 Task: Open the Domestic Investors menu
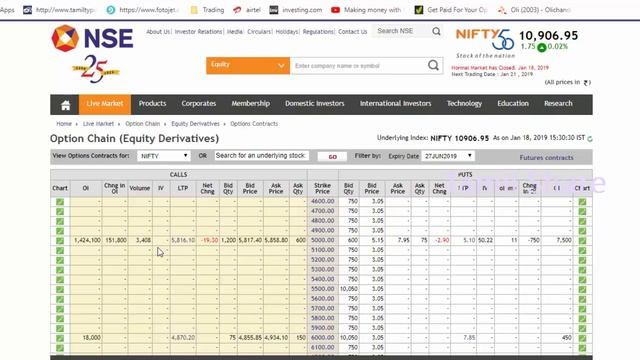tap(315, 104)
